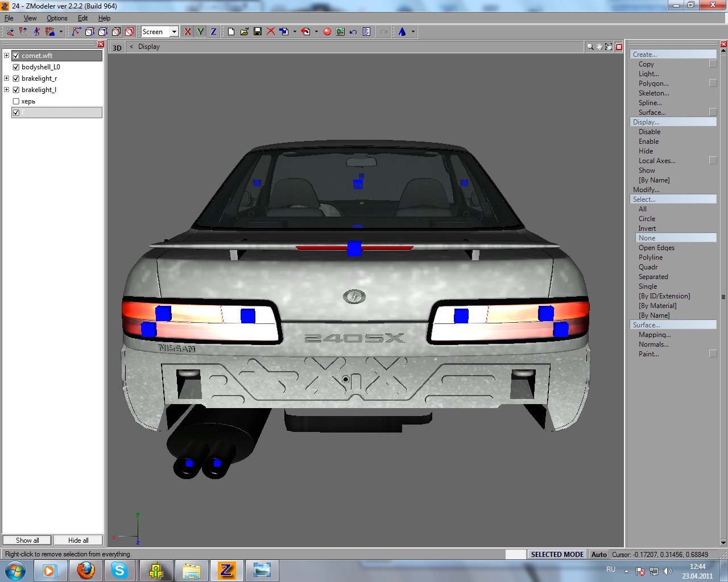Viewport: 728px width, 582px height.
Task: Open the dropdown arrow beside the Export icon
Action: [x=316, y=32]
